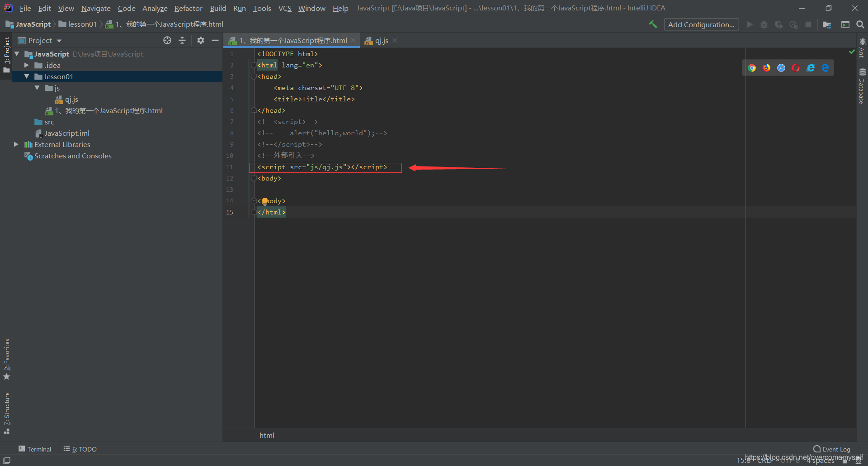
Task: Open file in Internet Explorer icon
Action: click(x=811, y=68)
